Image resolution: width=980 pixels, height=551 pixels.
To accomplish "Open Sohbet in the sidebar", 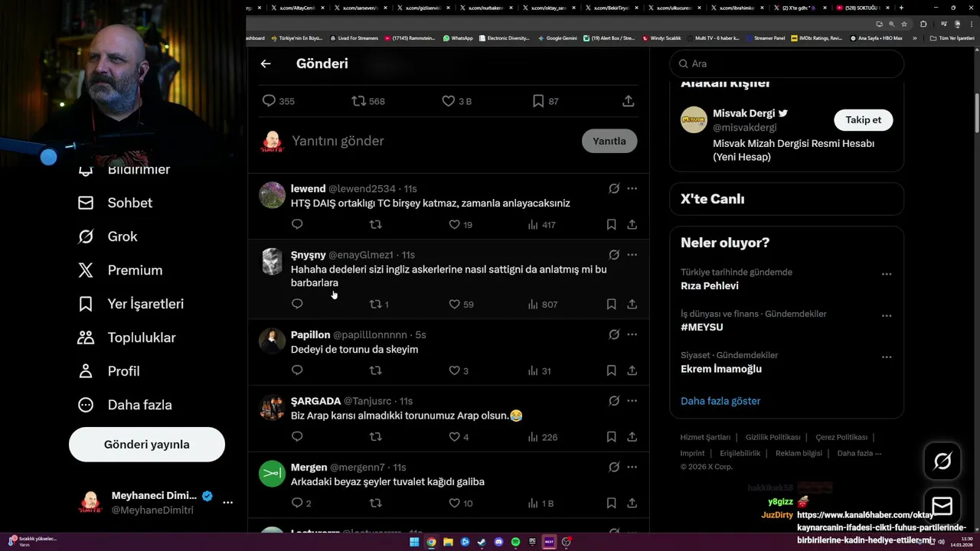I will 115,203.
